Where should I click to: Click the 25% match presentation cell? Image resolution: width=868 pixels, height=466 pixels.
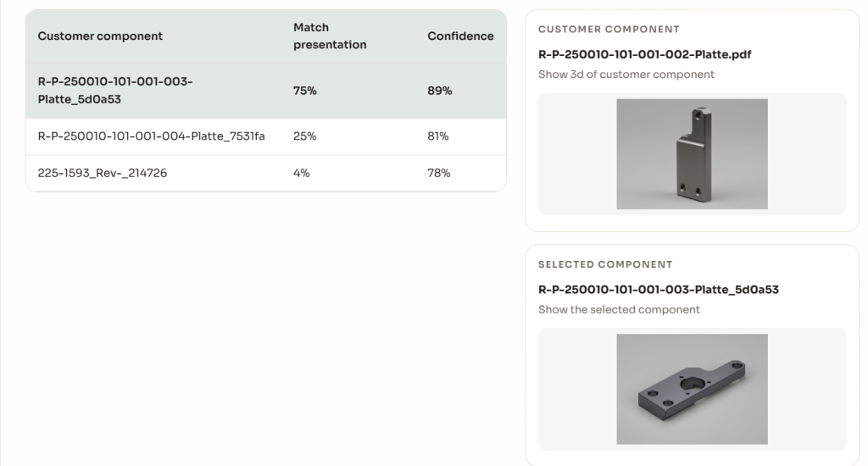click(305, 136)
